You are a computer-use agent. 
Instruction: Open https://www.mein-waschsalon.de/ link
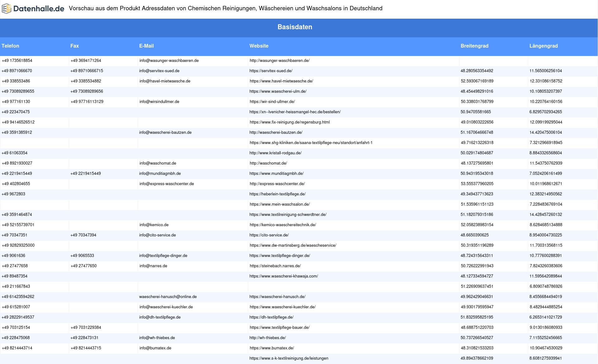pos(280,204)
